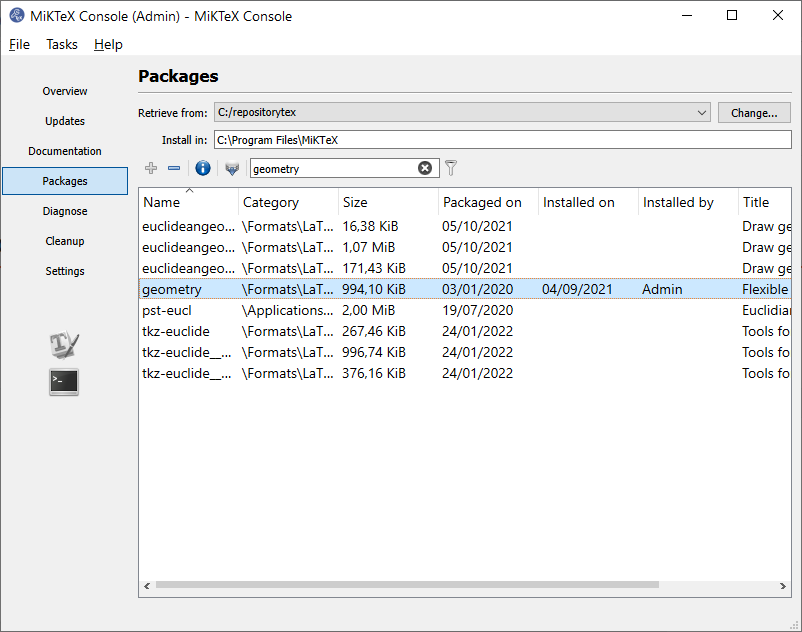Select the euclideangeo row sized 1,07 MiB
Viewport: 802px width, 632px height.
tap(465, 247)
